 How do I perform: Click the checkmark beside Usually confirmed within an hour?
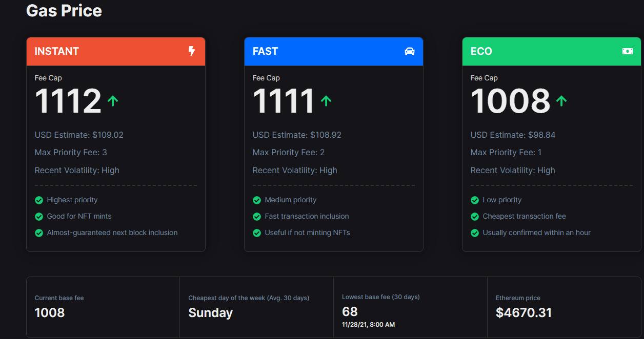click(475, 233)
